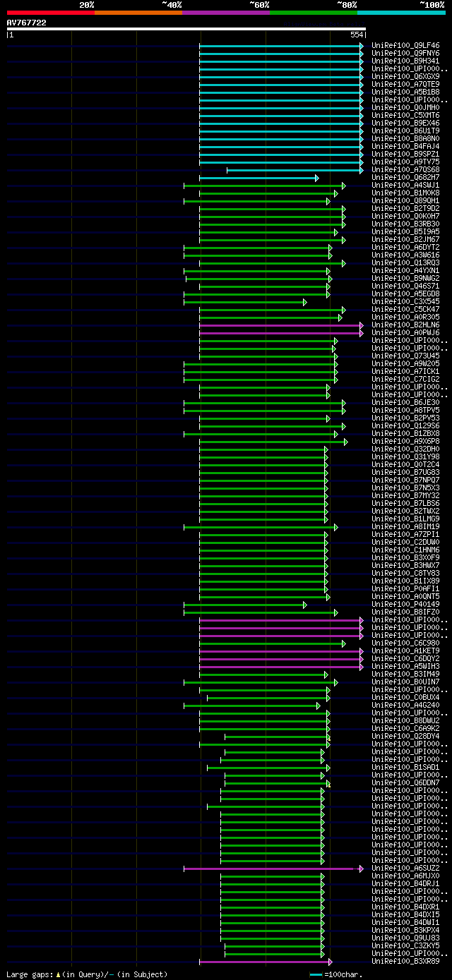Image resolution: width=452 pixels, height=980 pixels.
Task: Select the UniRef100_A9X6P8 label
Action: click(x=405, y=442)
